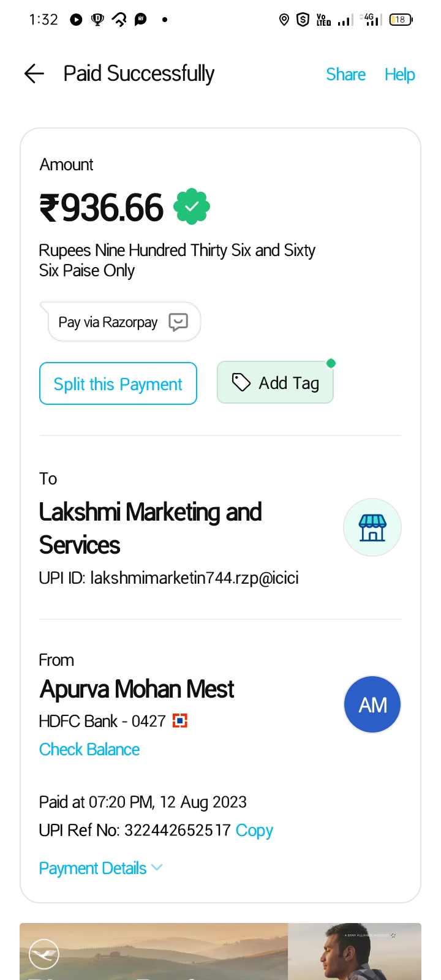Tap the merchant store icon
Image resolution: width=441 pixels, height=980 pixels.
point(372,527)
